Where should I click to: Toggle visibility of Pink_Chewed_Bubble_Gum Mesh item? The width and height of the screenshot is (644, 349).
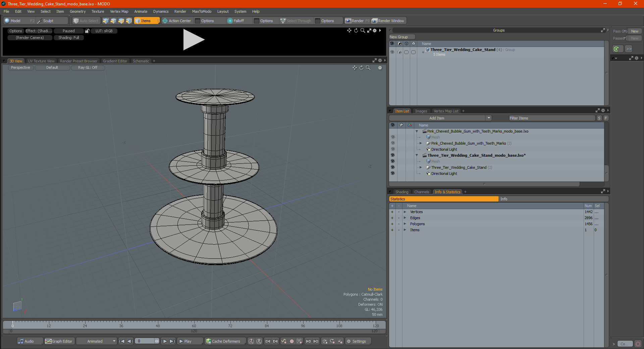[393, 137]
